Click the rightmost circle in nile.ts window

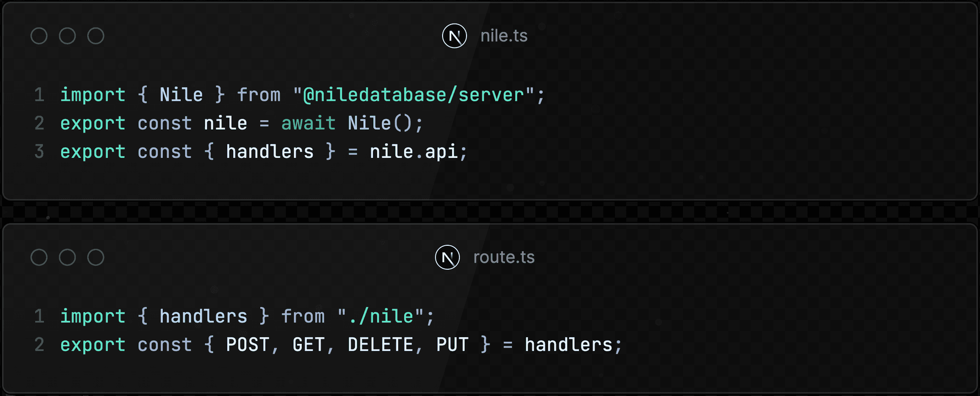tap(95, 36)
